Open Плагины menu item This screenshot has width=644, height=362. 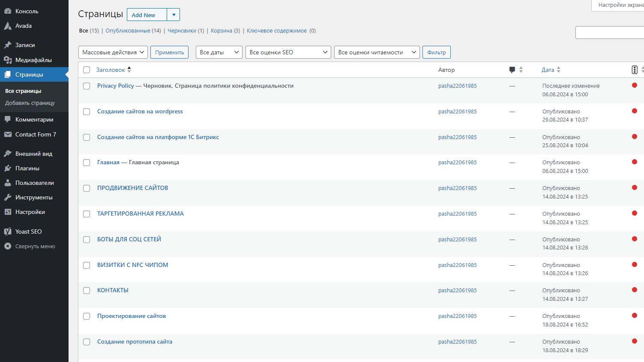pyautogui.click(x=34, y=168)
